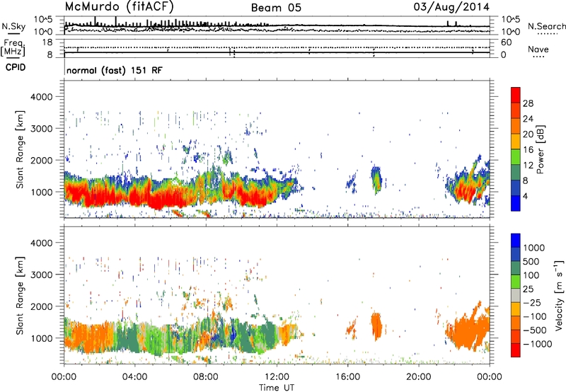Click the N.Search legend label
The image size is (566, 392).
[x=547, y=26]
